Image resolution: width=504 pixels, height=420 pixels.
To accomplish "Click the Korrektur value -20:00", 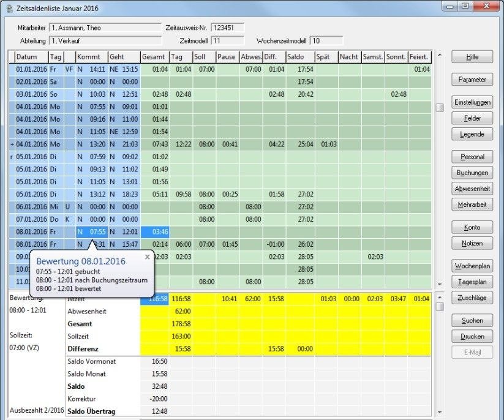I will (x=159, y=399).
